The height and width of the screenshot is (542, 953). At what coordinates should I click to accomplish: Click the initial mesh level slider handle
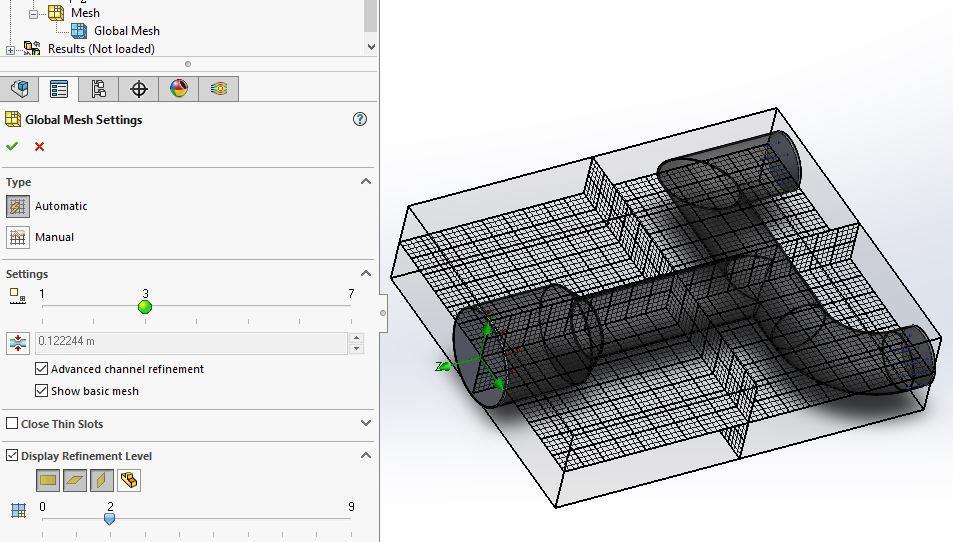pyautogui.click(x=145, y=307)
